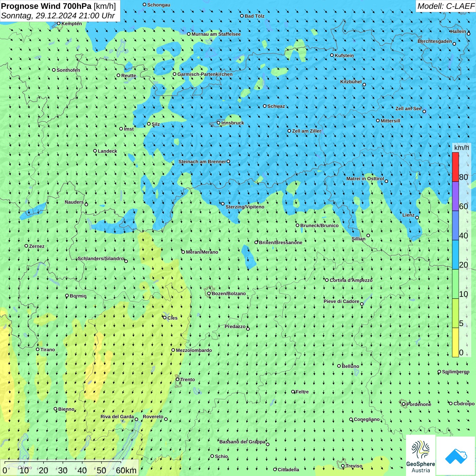The width and height of the screenshot is (476, 476).
Task: Click the Kitzbühel city label
Action: (351, 82)
